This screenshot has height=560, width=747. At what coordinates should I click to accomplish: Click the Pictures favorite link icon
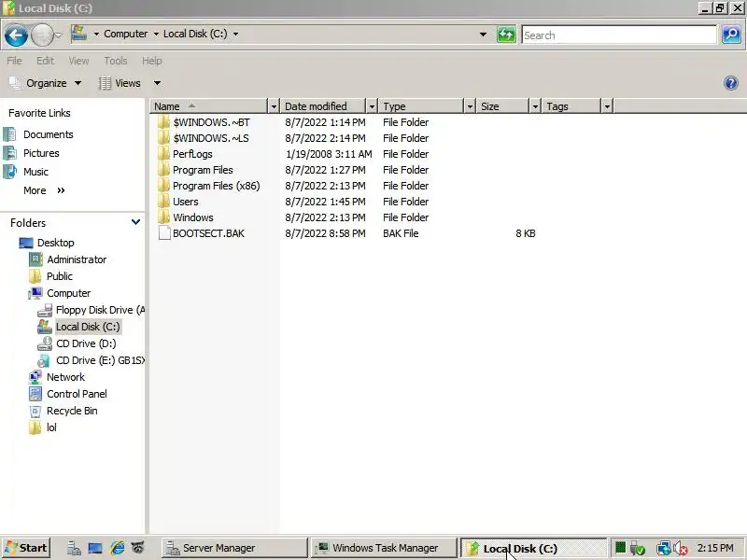(10, 153)
